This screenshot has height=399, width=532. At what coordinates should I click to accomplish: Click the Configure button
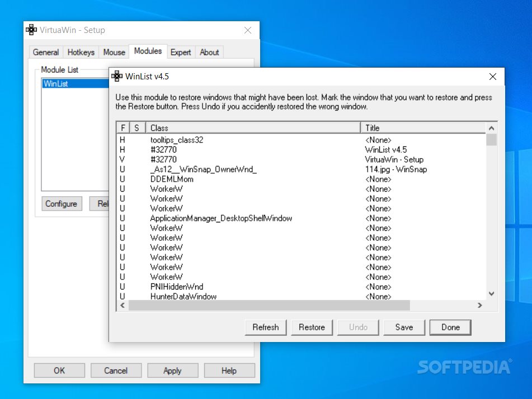coord(62,204)
